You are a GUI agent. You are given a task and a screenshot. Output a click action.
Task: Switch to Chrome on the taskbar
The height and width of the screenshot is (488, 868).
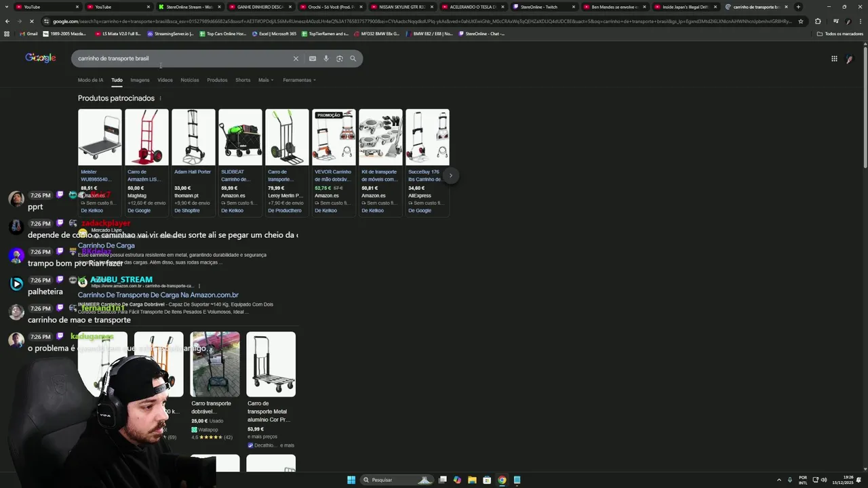pos(502,480)
